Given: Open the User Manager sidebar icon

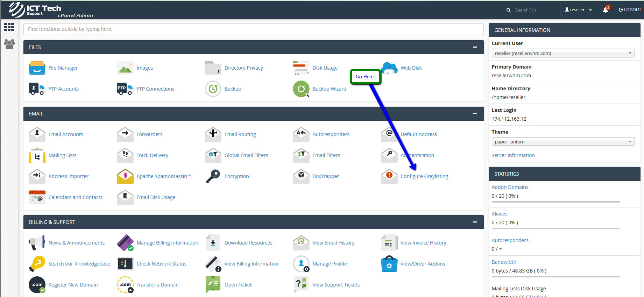Looking at the screenshot, I should (x=9, y=44).
